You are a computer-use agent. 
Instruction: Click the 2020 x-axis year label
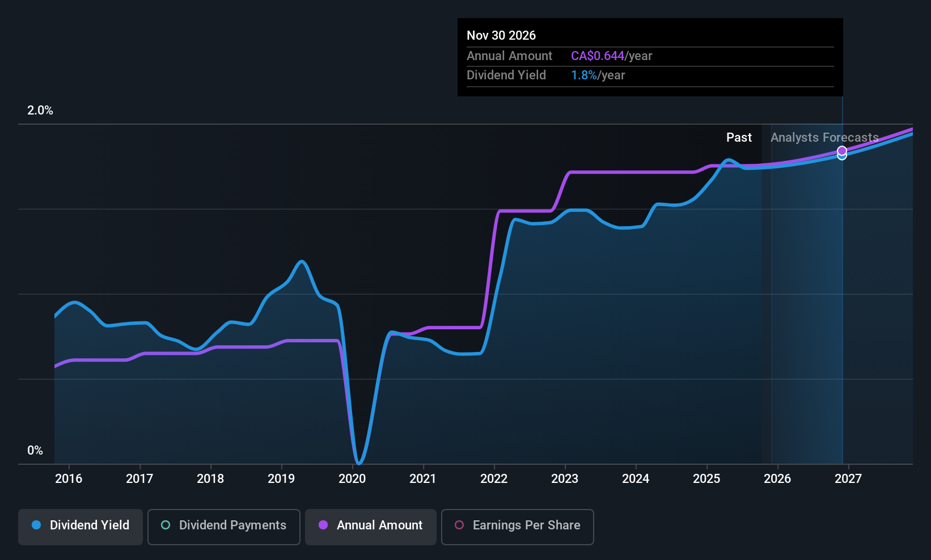pos(352,479)
